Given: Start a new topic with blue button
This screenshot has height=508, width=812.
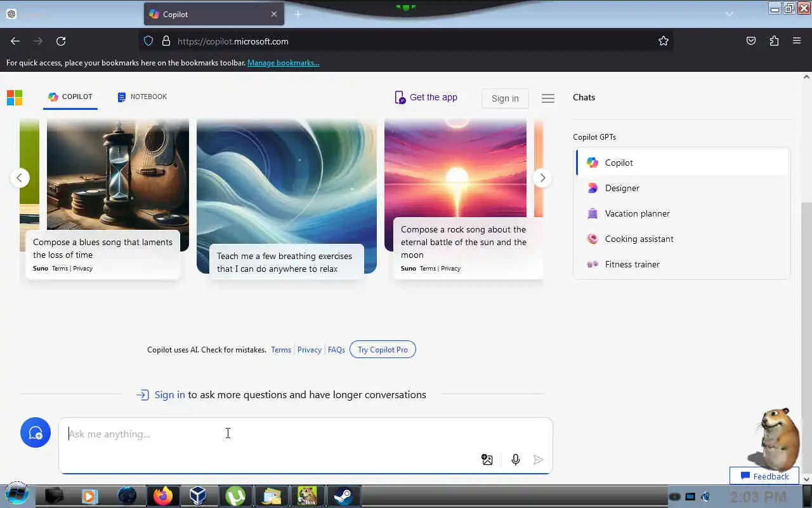Looking at the screenshot, I should 36,432.
